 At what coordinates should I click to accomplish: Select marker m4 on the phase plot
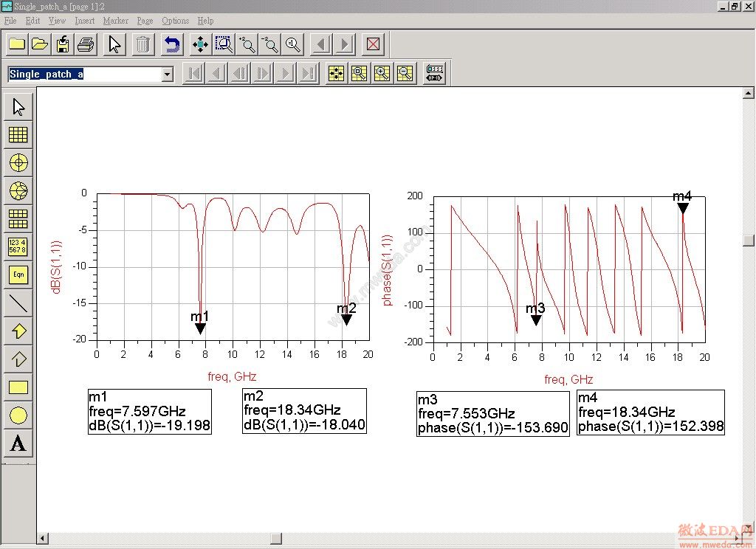point(683,208)
